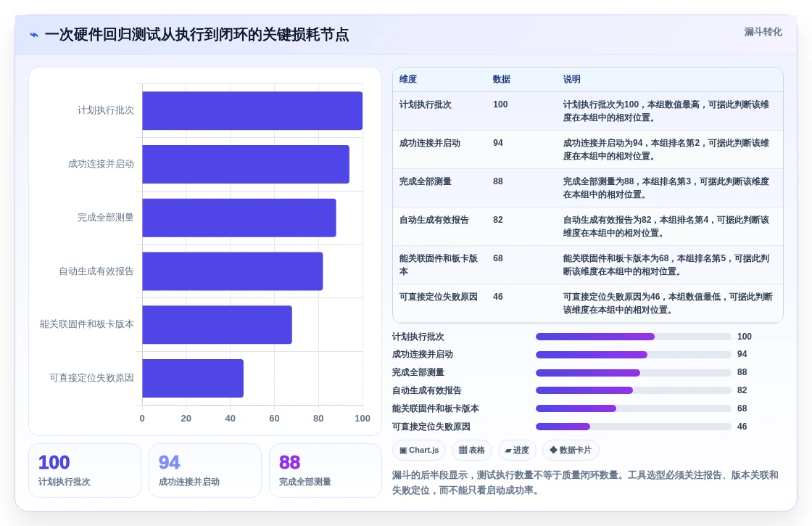The image size is (812, 526).
Task: Click the table value 82
Action: [x=497, y=220]
